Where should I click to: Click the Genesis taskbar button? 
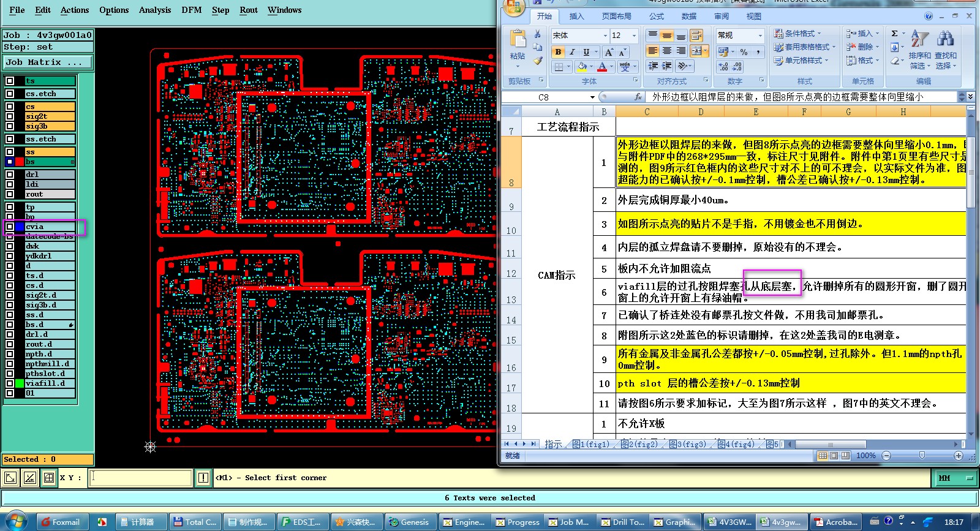(x=410, y=522)
